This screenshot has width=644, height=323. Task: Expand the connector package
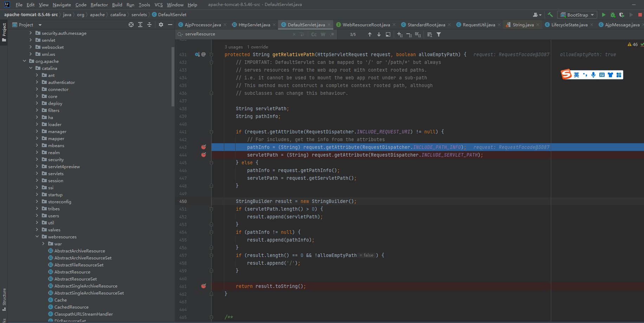tap(37, 89)
